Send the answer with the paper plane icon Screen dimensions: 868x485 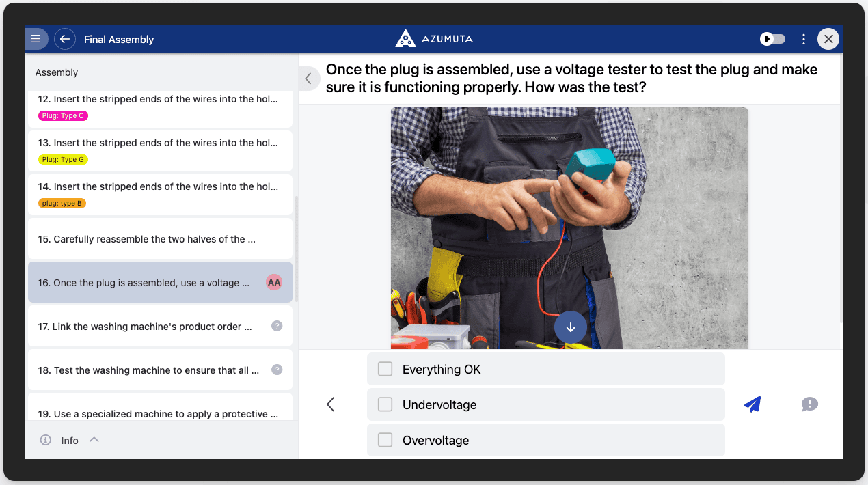(752, 404)
